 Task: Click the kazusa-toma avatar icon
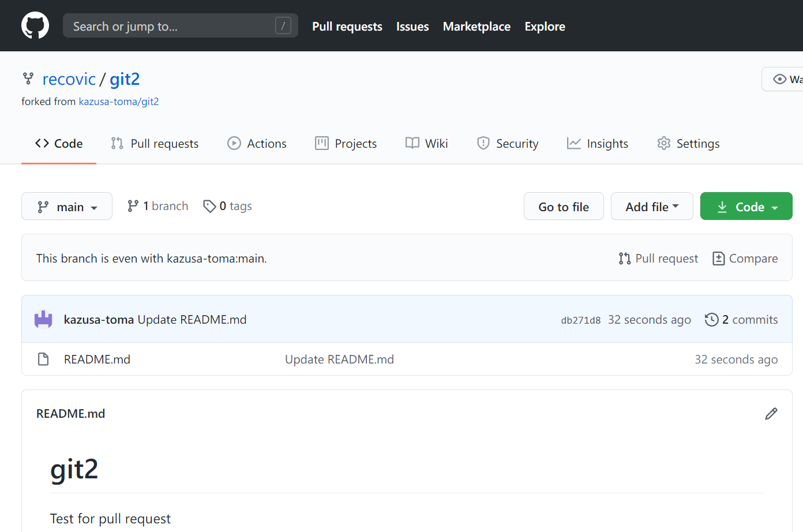(x=43, y=319)
